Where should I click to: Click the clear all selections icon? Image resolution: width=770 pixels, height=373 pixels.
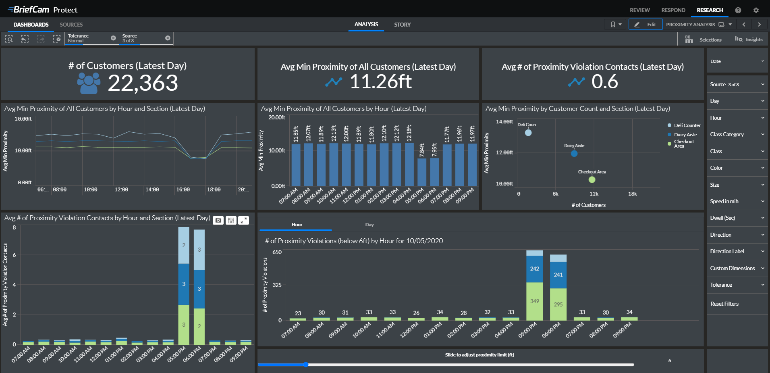[57, 39]
